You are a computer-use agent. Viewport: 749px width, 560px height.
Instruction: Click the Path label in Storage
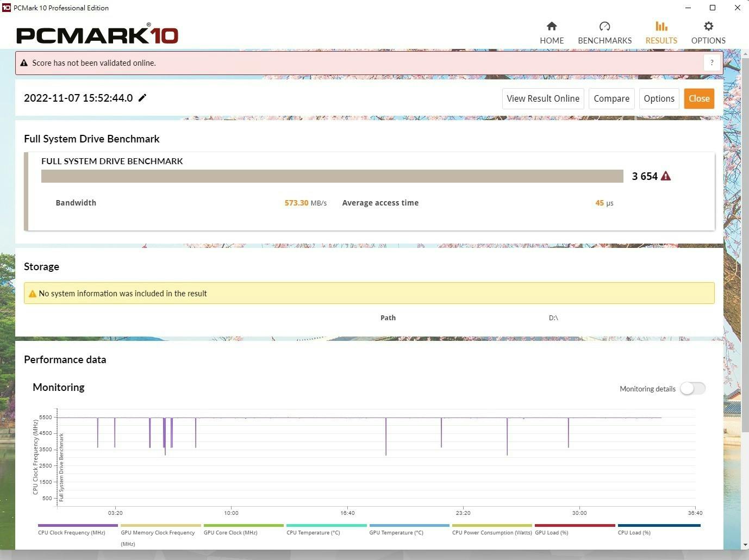388,318
